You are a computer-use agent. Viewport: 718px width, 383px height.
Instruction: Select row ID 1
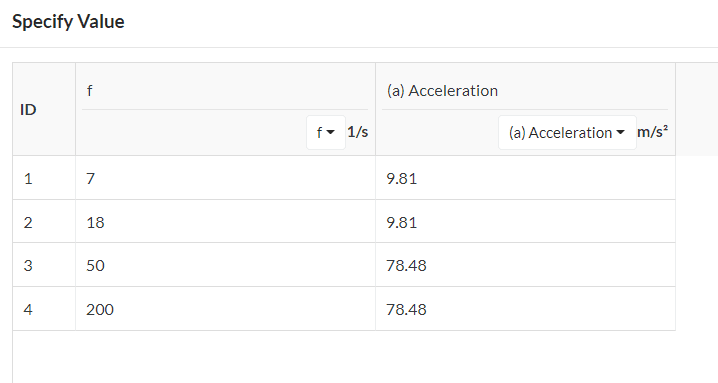click(44, 178)
